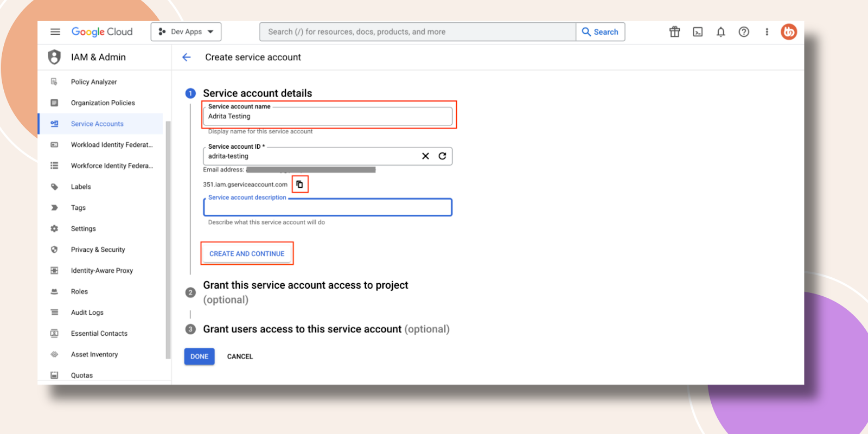Open the notifications bell
The image size is (868, 434).
(x=720, y=32)
